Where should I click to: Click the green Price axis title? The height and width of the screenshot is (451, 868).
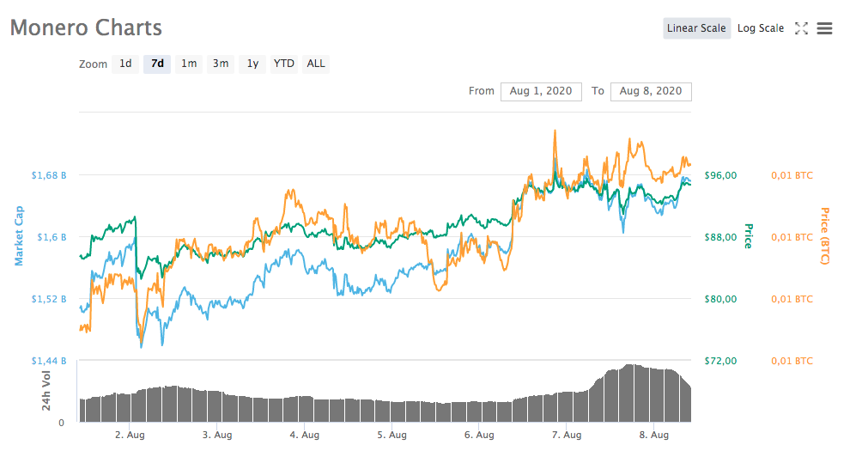749,236
